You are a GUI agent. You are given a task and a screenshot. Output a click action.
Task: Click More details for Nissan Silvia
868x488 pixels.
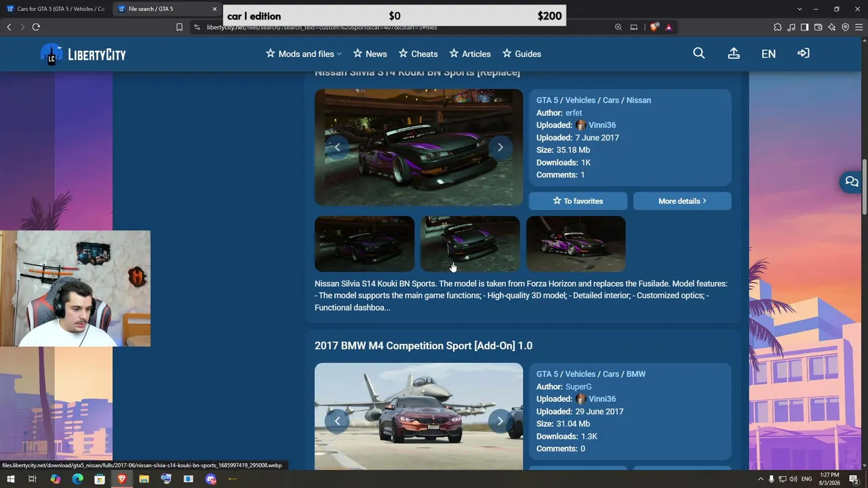(x=682, y=201)
